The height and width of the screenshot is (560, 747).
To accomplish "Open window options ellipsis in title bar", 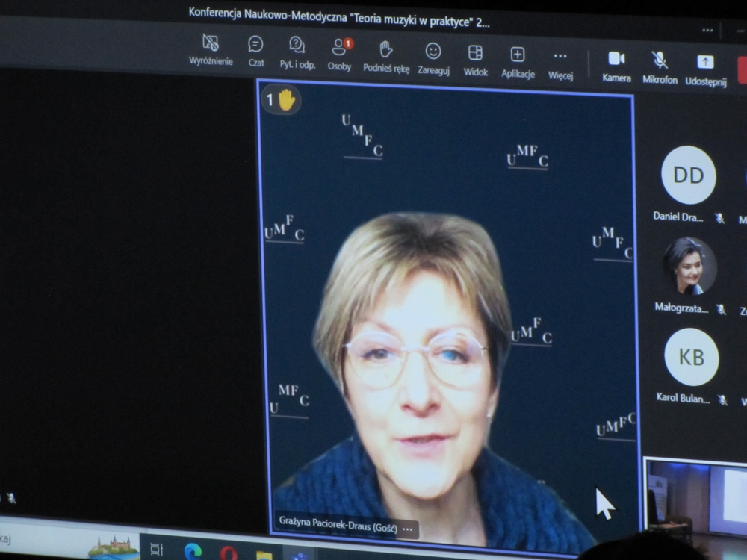I will pos(707,30).
